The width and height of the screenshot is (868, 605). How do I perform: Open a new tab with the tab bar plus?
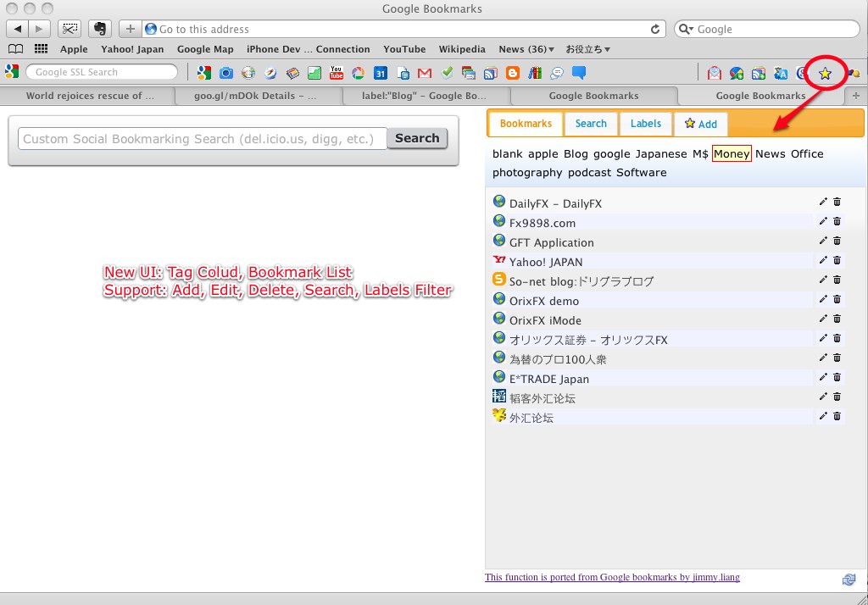pos(856,96)
